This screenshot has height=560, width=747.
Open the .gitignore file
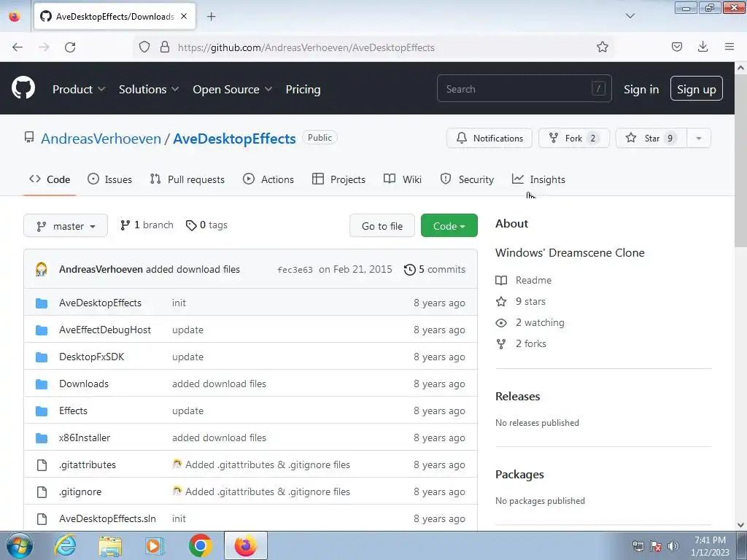pyautogui.click(x=80, y=491)
